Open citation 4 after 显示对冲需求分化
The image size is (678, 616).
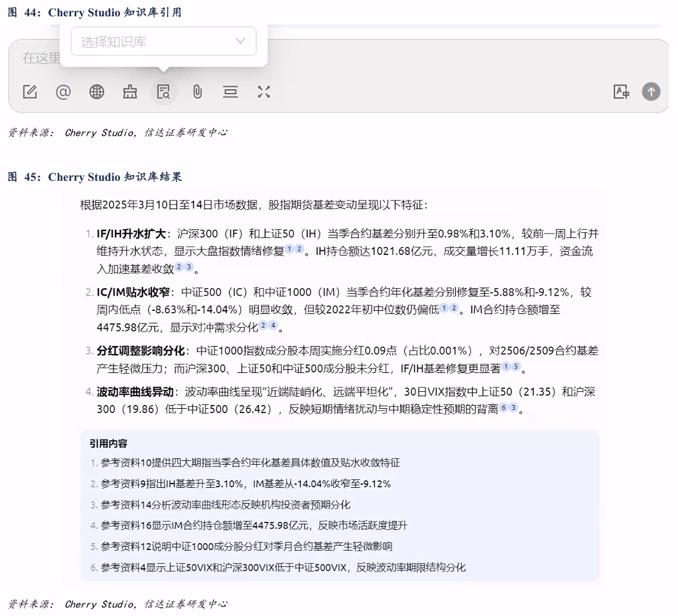click(273, 325)
